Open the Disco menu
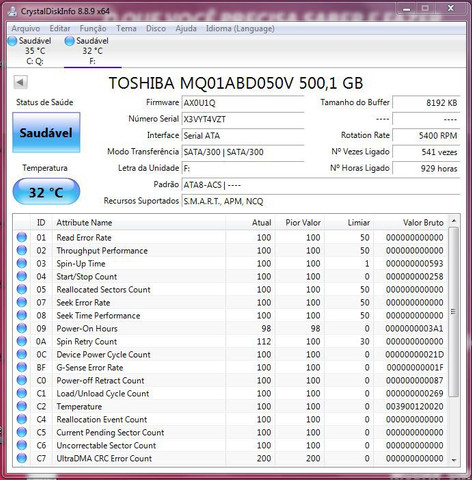Viewport: 472px width, 480px height. [x=156, y=29]
